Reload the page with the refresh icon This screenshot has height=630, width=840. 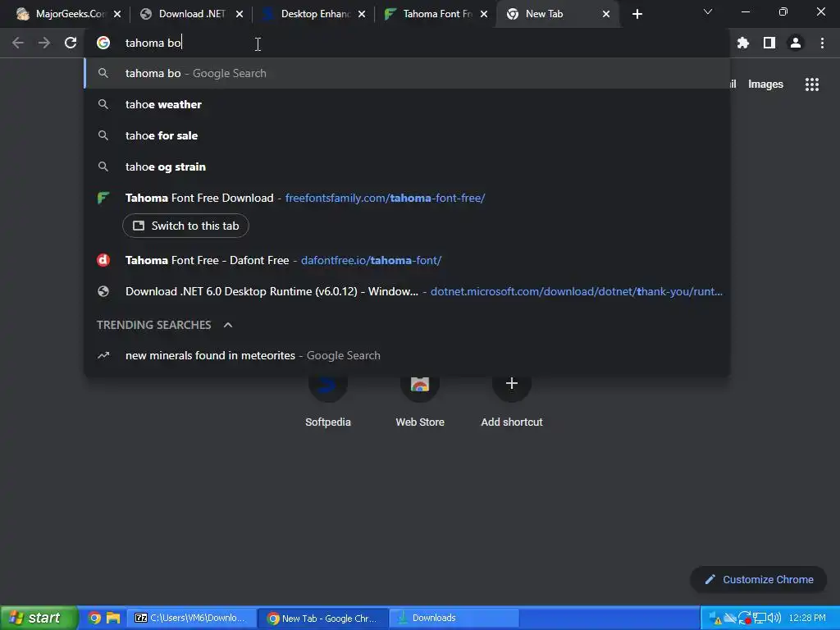(x=71, y=43)
